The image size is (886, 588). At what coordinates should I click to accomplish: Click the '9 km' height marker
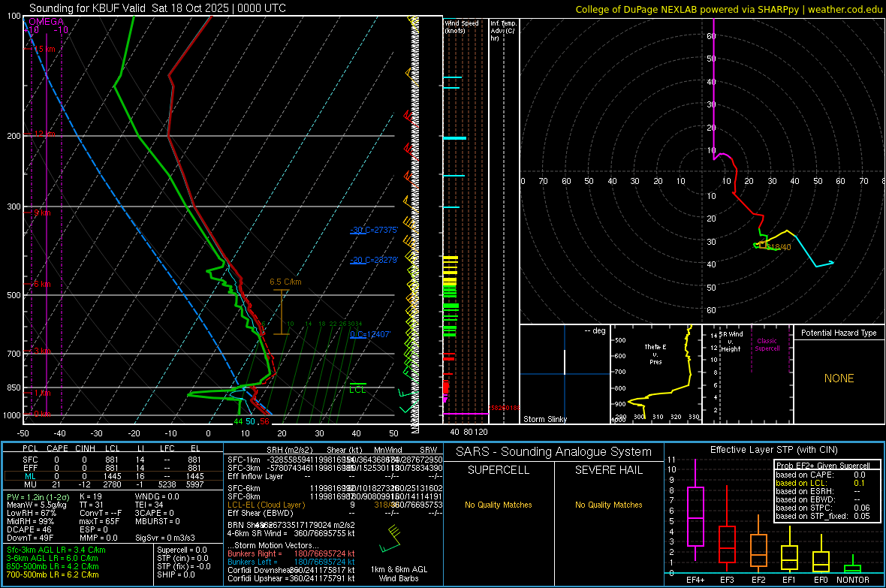pos(42,213)
